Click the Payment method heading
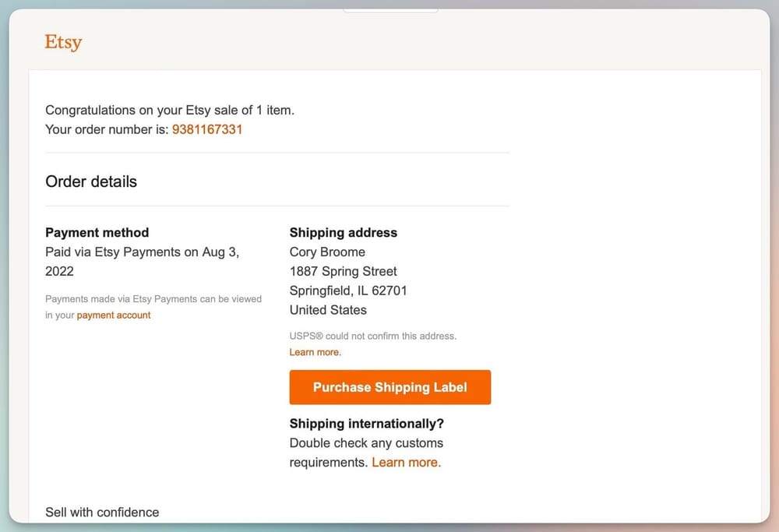The width and height of the screenshot is (779, 532). (97, 232)
